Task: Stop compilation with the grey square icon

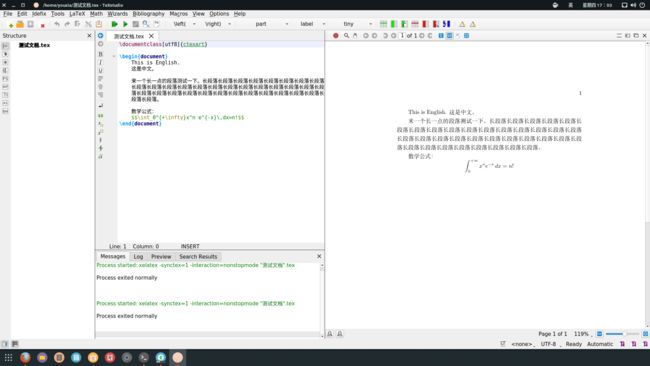Action: click(x=136, y=24)
